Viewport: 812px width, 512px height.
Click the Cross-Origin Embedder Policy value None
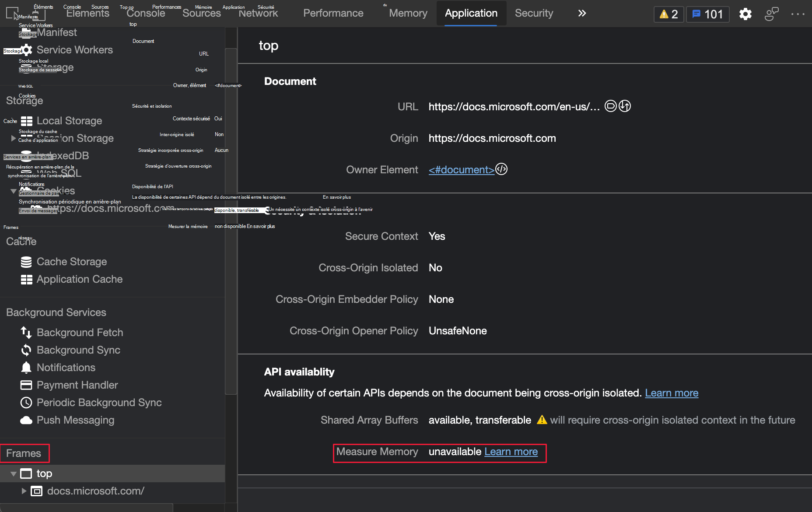click(441, 299)
